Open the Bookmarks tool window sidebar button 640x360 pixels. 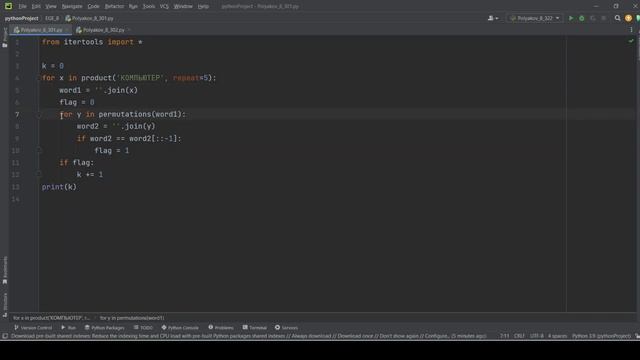click(4, 270)
